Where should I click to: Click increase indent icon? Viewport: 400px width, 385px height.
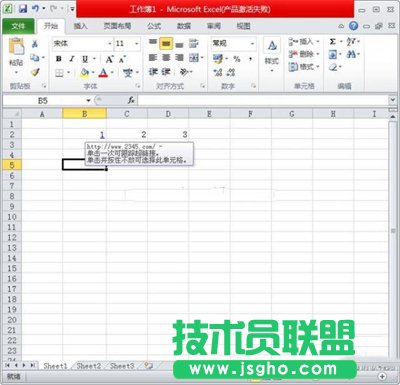point(166,72)
